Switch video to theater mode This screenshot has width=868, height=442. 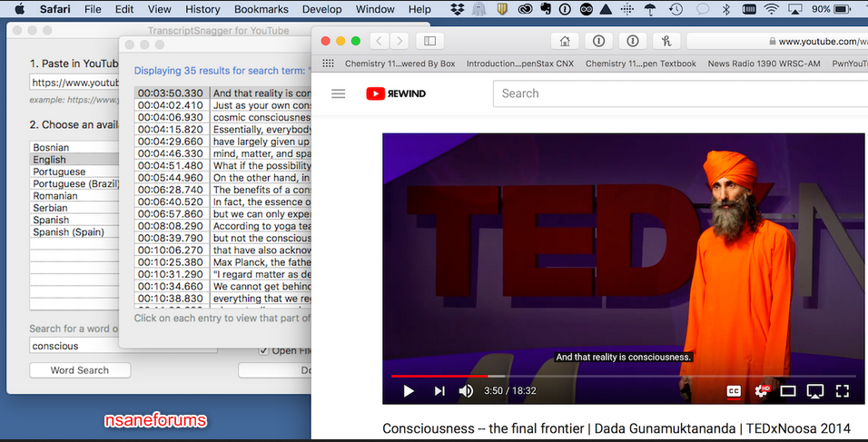(x=788, y=391)
